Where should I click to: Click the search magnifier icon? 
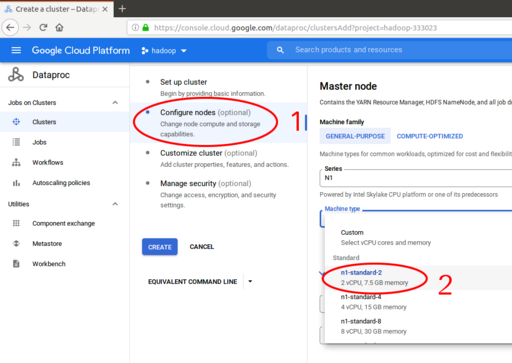tap(280, 50)
